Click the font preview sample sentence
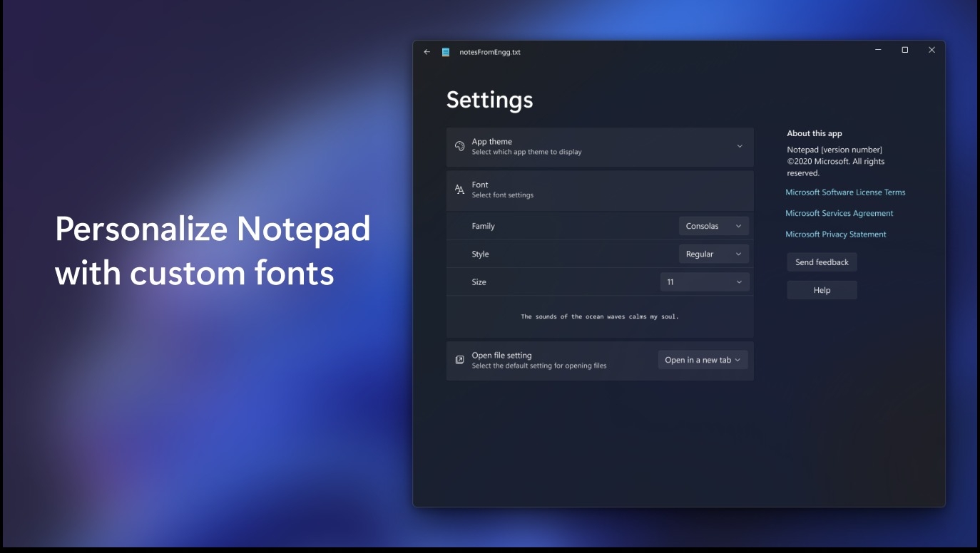The image size is (980, 553). (599, 316)
